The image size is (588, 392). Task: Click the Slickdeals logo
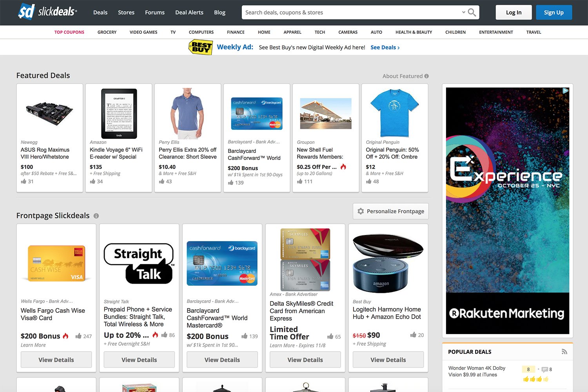pos(47,12)
